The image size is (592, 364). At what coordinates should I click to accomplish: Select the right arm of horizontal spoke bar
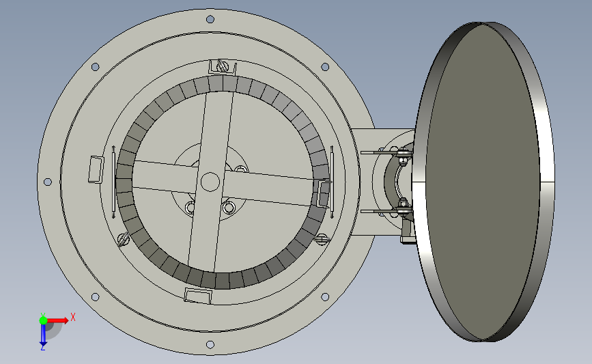[x=269, y=187]
